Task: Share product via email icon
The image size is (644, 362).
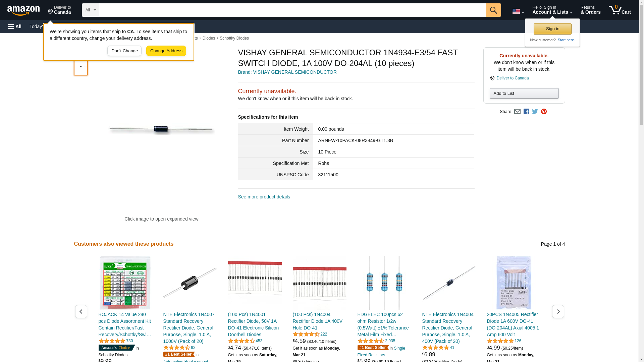Action: coord(517,112)
